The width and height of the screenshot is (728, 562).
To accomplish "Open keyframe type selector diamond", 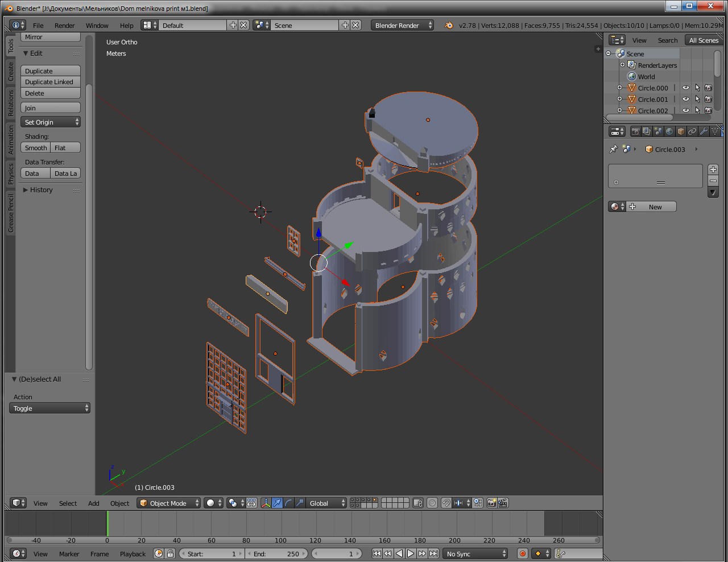I will (541, 553).
